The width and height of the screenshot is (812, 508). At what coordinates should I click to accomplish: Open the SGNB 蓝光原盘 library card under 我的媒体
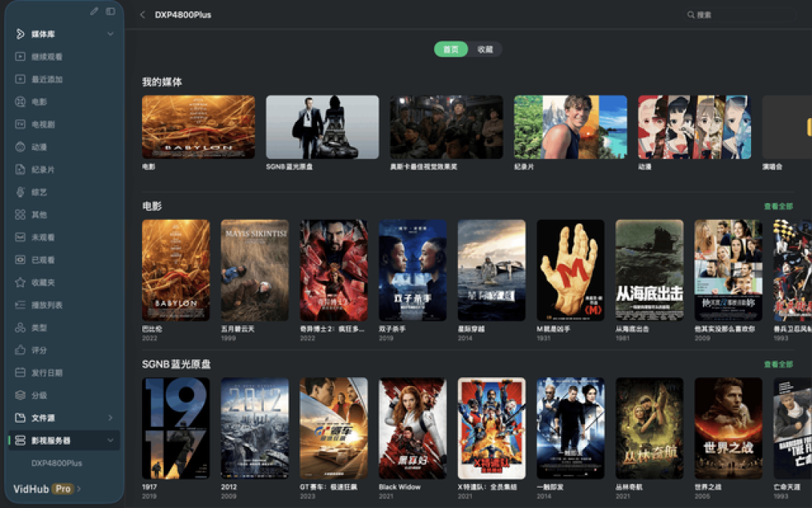tap(322, 127)
